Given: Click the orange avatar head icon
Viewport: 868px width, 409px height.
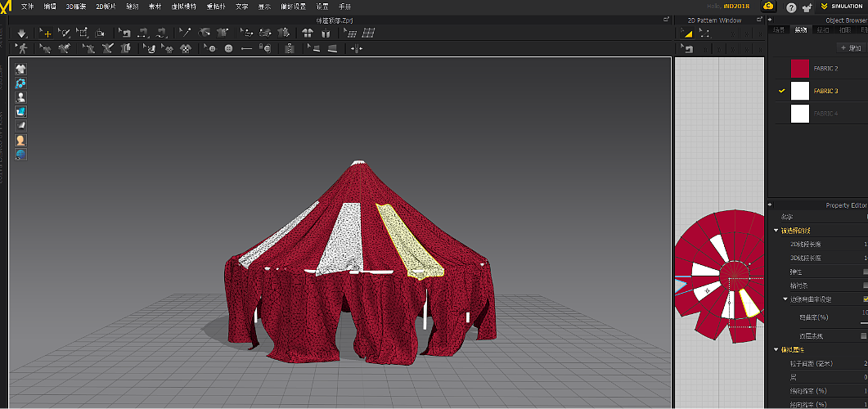Looking at the screenshot, I should pos(21,140).
